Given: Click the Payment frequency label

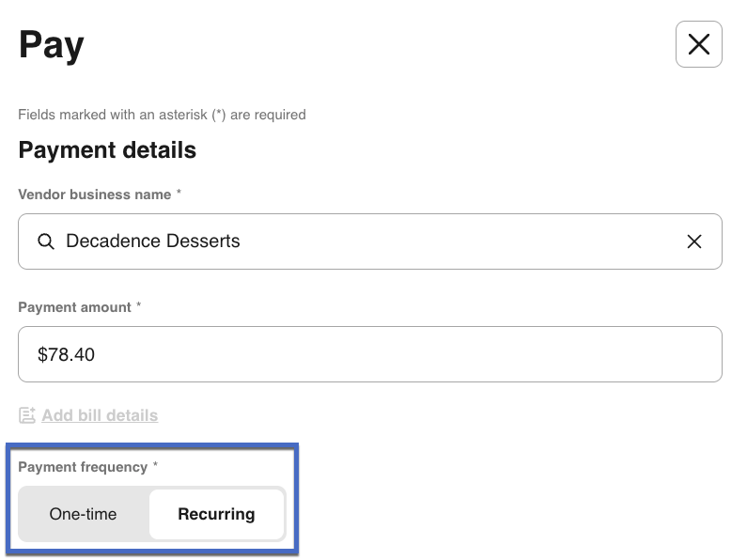Looking at the screenshot, I should point(83,467).
